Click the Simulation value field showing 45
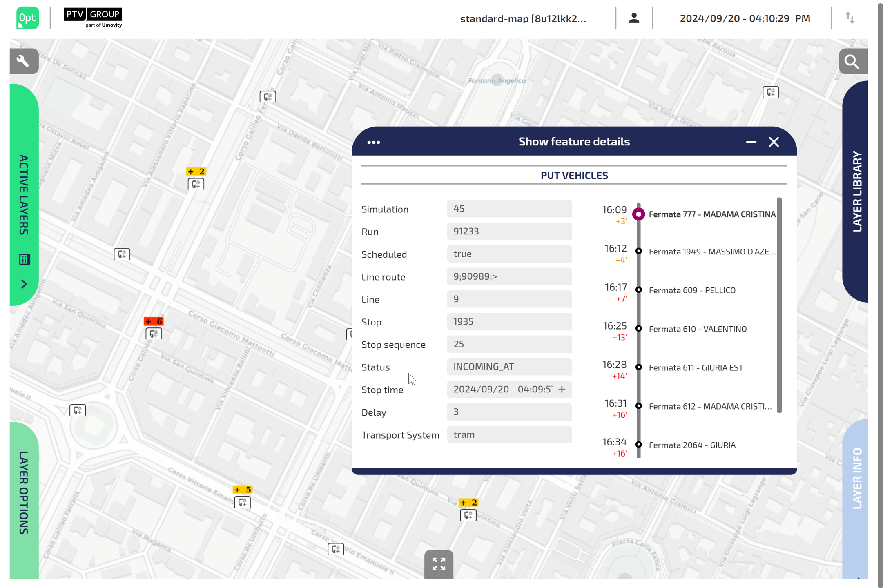The image size is (883, 588). (509, 209)
